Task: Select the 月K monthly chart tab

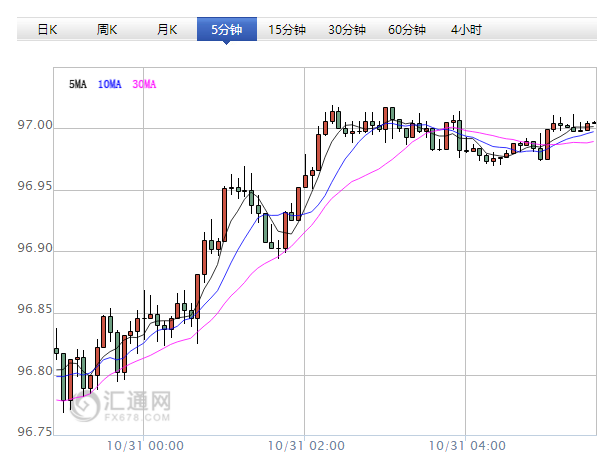Action: [167, 29]
